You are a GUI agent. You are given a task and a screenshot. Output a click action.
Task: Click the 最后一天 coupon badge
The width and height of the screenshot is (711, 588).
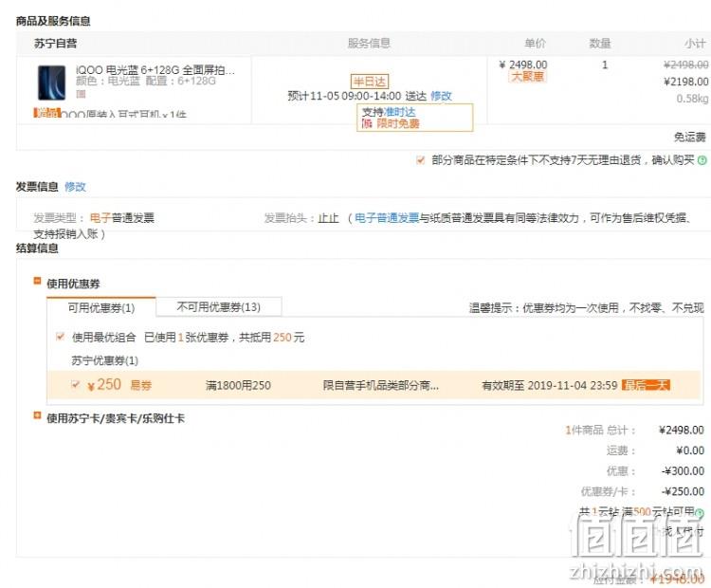[x=647, y=385]
